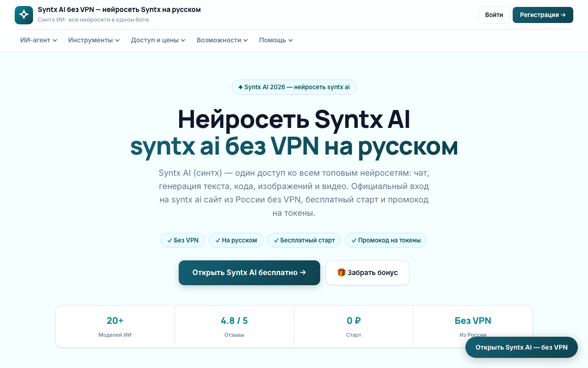Open the Помощь dropdown menu
Image resolution: width=588 pixels, height=368 pixels.
click(x=276, y=40)
